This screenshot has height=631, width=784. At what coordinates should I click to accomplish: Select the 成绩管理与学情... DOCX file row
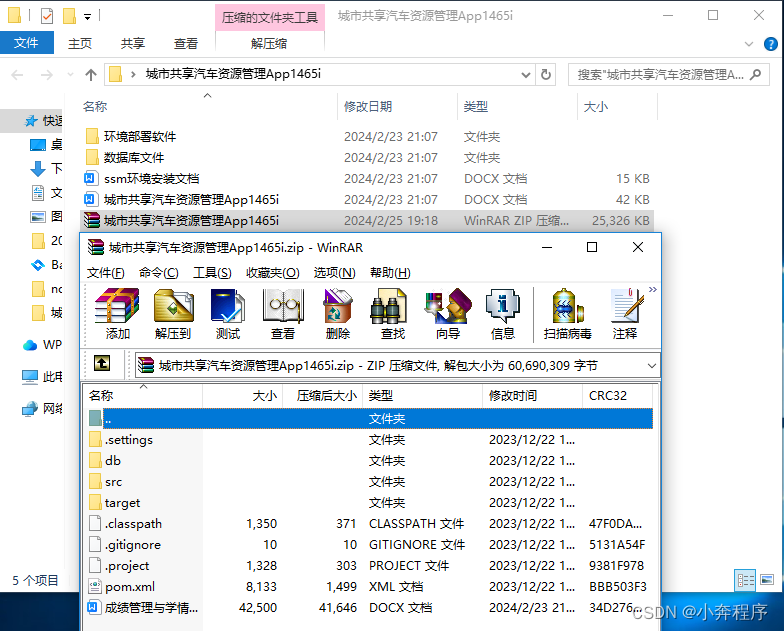click(x=370, y=608)
